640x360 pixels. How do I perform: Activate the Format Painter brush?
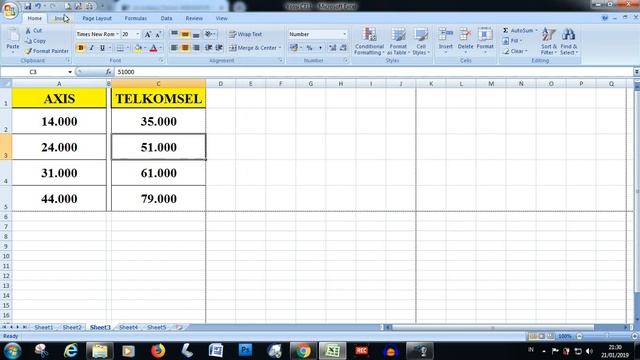point(47,51)
